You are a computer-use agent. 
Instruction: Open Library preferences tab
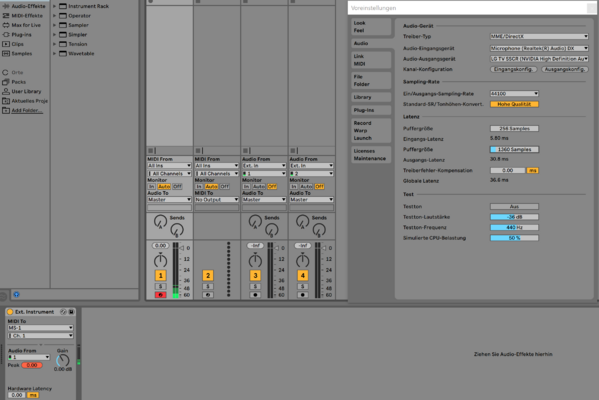click(371, 97)
